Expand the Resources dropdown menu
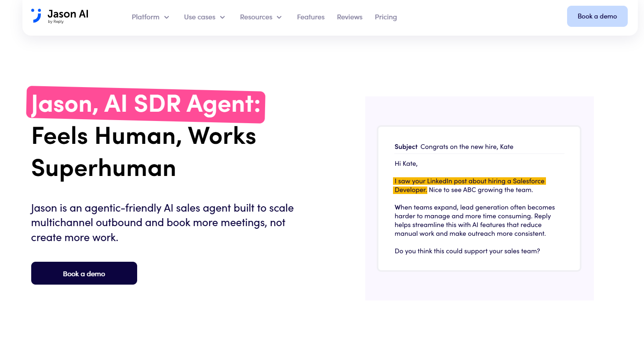The image size is (644, 355). point(261,17)
